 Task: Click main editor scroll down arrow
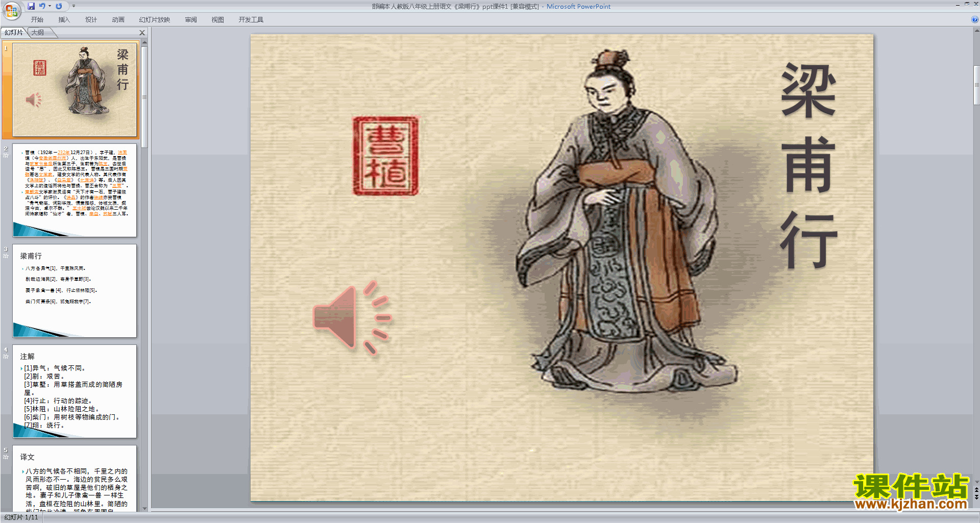pyautogui.click(x=976, y=482)
